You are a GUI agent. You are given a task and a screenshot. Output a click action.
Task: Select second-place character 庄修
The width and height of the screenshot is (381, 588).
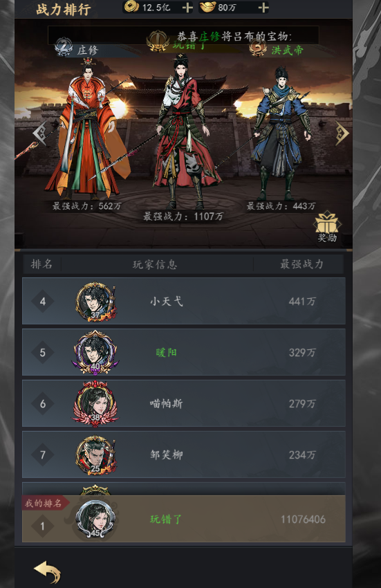coord(87,129)
